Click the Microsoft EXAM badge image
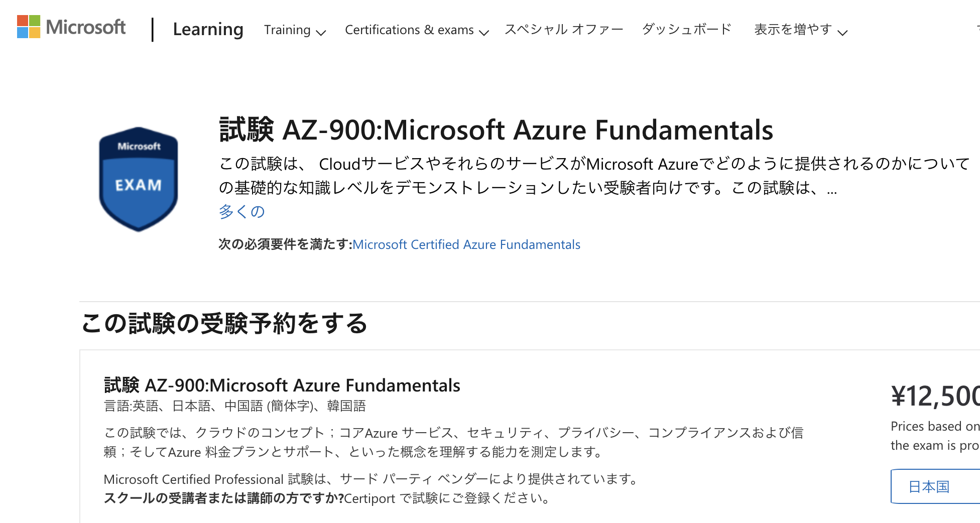Screen dimensions: 980x523 (139, 179)
